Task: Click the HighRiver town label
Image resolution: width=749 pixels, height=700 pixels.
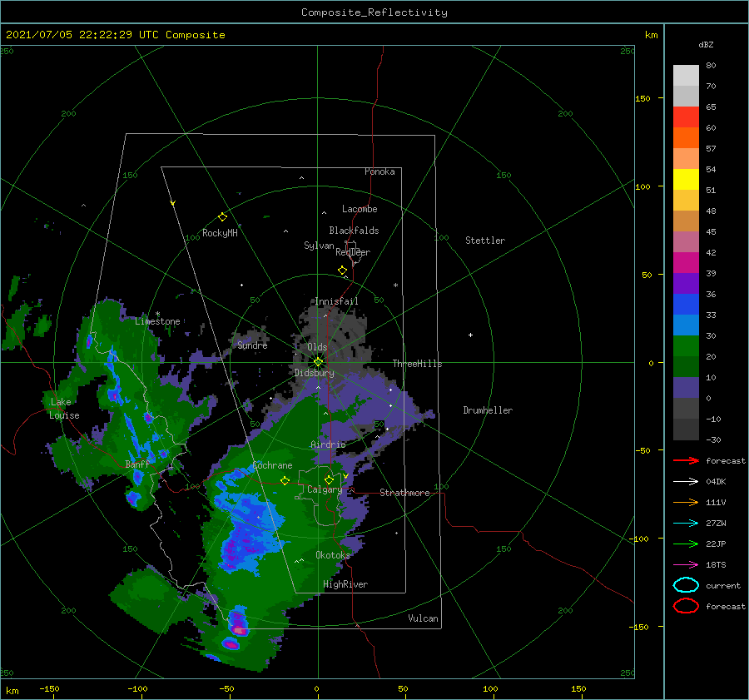Action: point(345,584)
